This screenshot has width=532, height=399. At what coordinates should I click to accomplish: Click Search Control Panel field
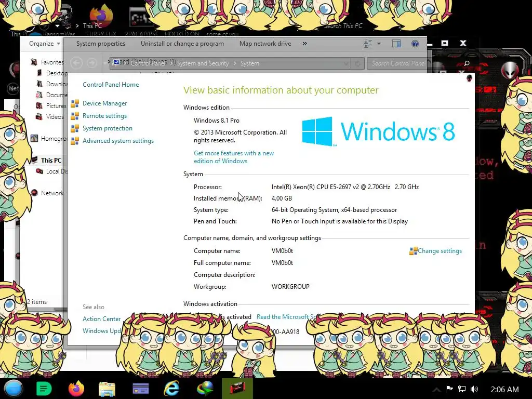(x=397, y=63)
